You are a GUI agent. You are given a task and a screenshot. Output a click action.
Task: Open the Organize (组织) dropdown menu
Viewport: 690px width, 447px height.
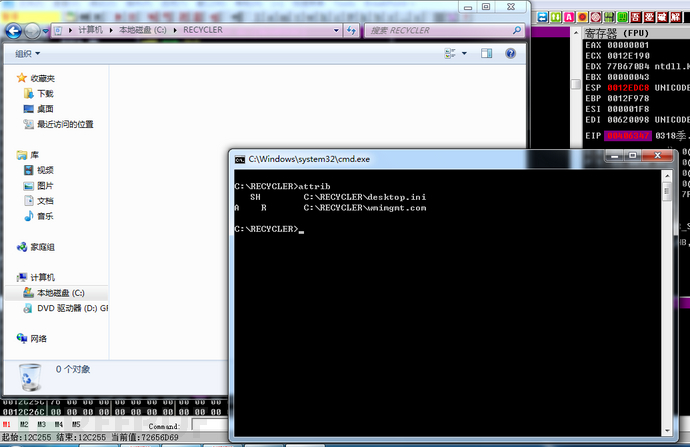point(29,55)
